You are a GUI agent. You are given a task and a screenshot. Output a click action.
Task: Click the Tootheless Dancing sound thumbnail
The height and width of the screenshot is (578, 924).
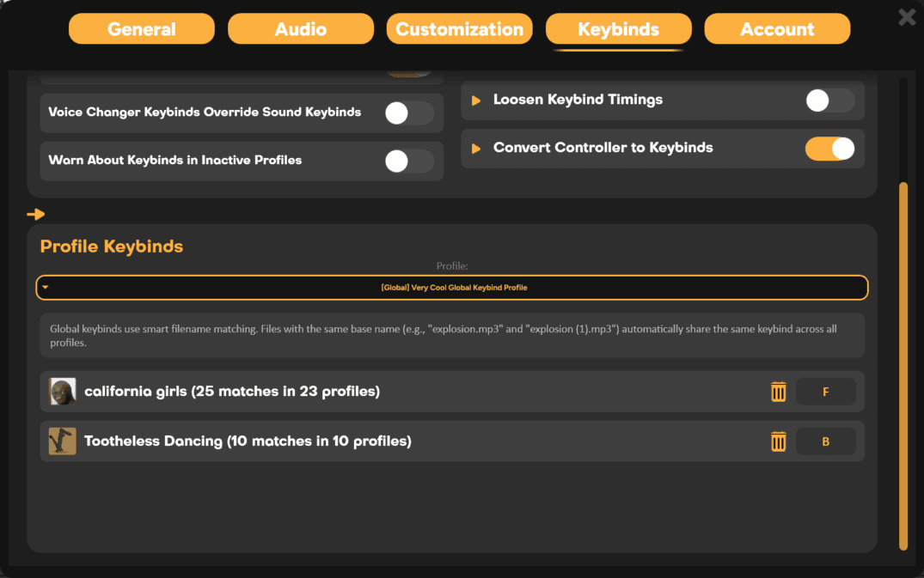61,441
